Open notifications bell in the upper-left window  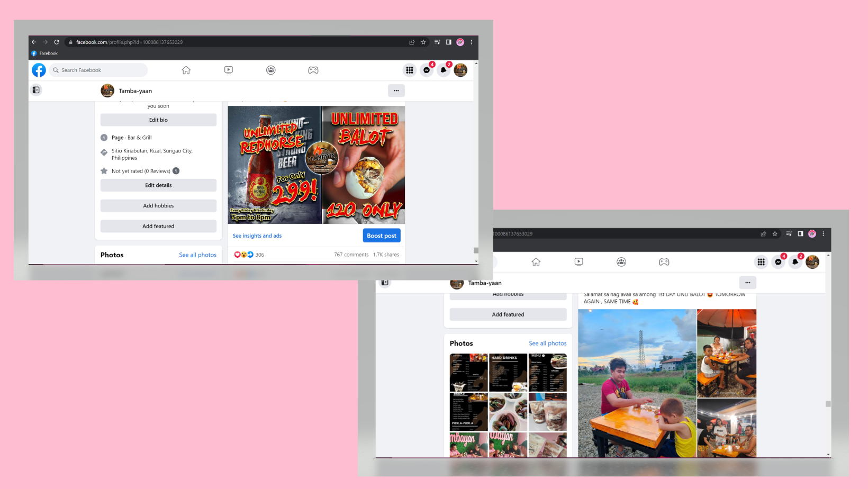(444, 70)
